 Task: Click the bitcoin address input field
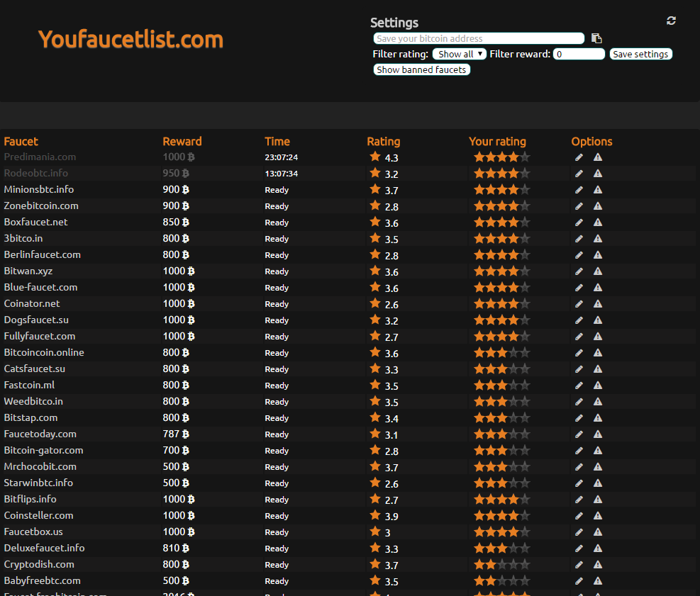479,38
